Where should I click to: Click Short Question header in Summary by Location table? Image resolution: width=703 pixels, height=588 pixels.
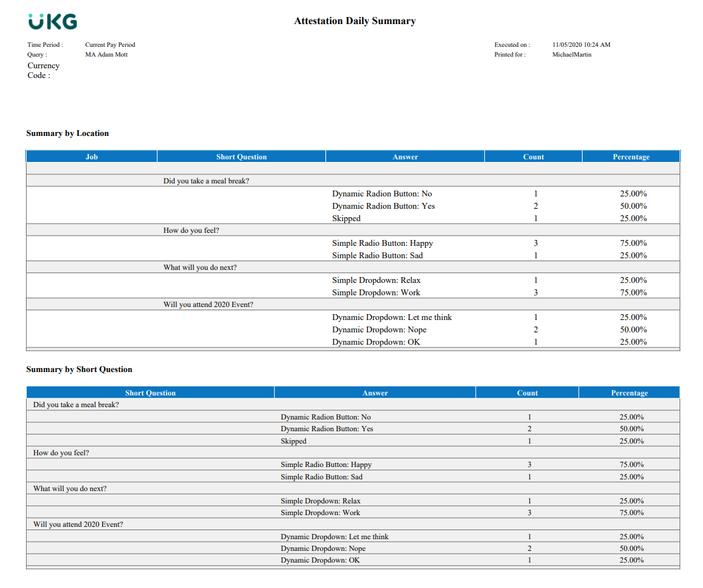(x=241, y=157)
